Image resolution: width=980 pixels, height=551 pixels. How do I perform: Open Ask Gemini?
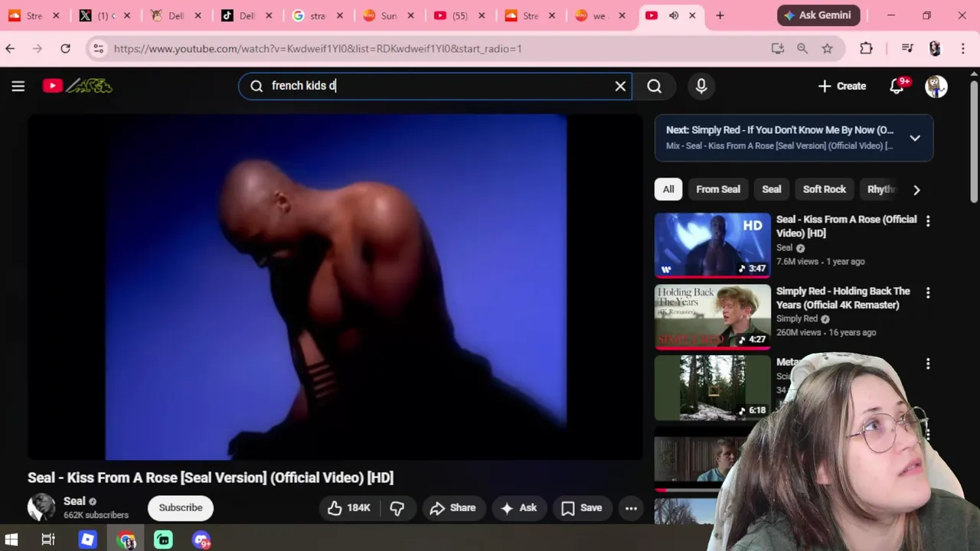[x=818, y=15]
